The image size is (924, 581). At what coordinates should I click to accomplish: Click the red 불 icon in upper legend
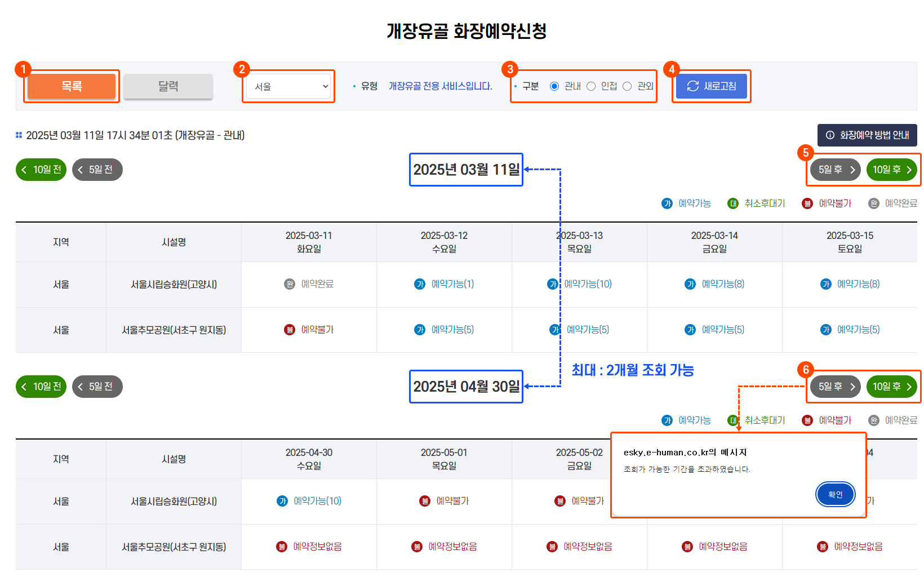pyautogui.click(x=807, y=203)
